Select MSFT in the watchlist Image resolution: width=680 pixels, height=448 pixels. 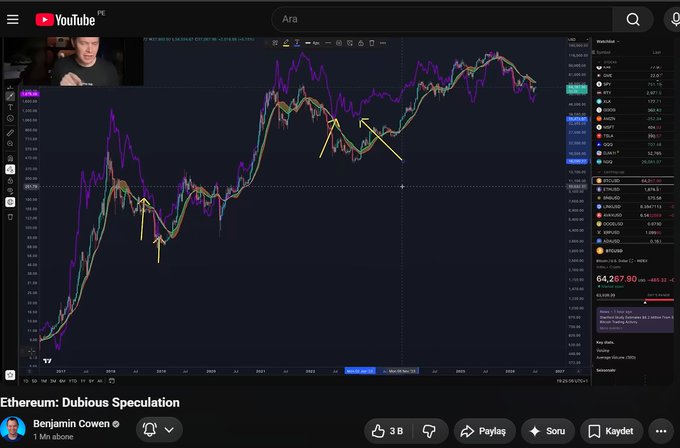633,127
